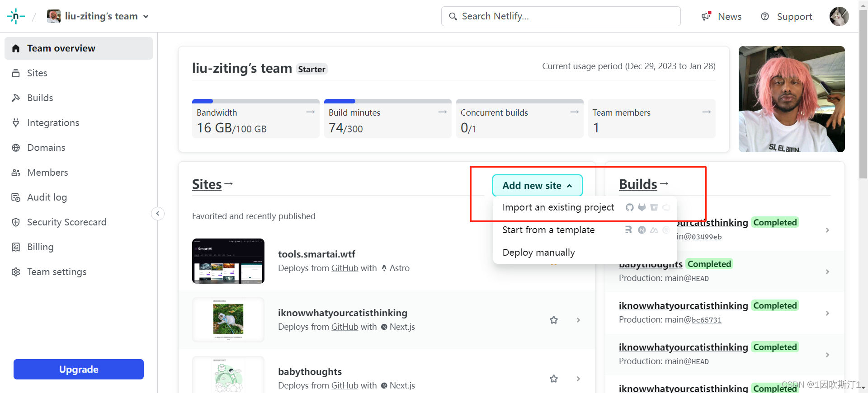Choose Import an existing project
The height and width of the screenshot is (393, 868).
coord(585,207)
